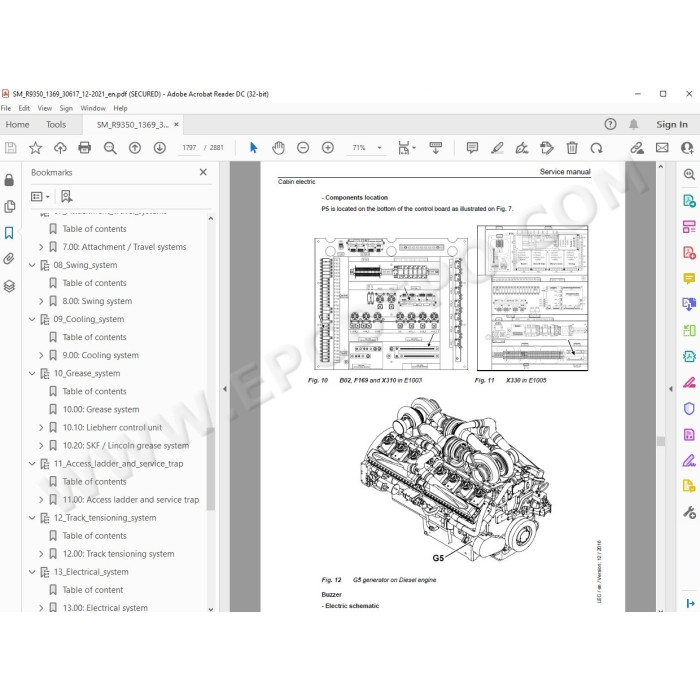Open the Find text search tool
This screenshot has height=700, width=700.
click(x=110, y=148)
